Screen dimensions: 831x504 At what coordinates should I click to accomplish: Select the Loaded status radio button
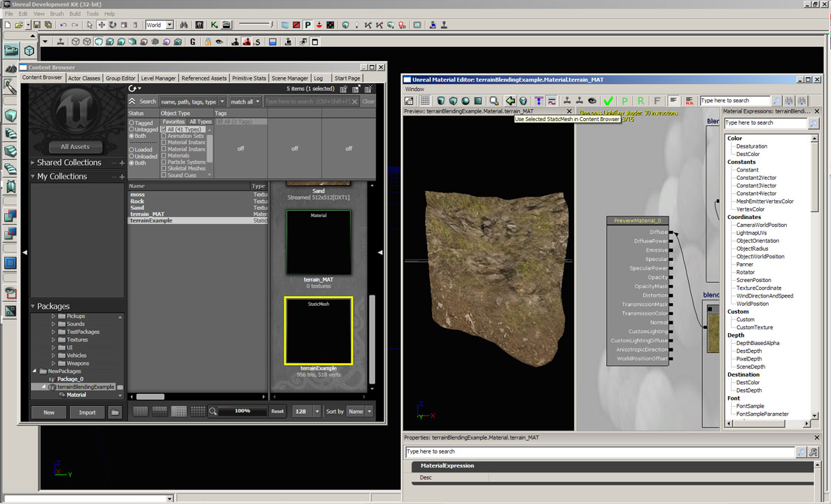pos(132,149)
